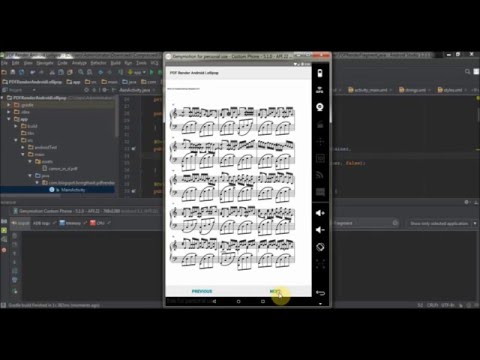
Task: Open the File menu in Android Studio
Action: click(x=4, y=63)
